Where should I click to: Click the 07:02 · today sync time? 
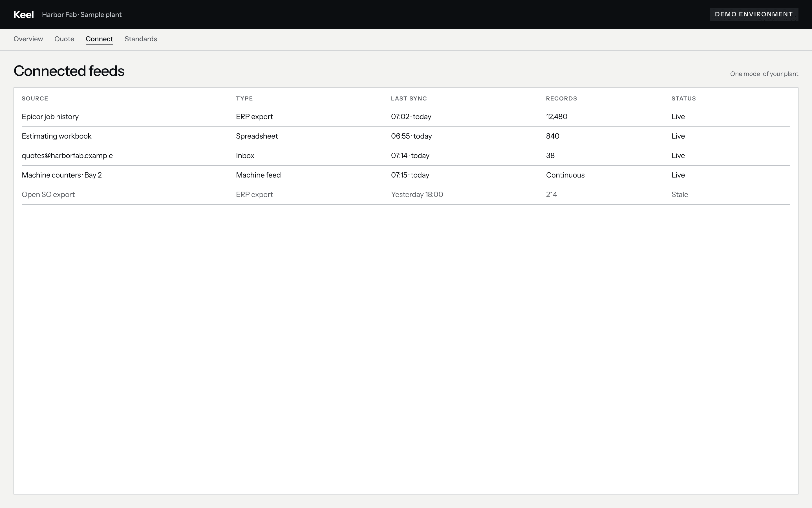pyautogui.click(x=411, y=117)
